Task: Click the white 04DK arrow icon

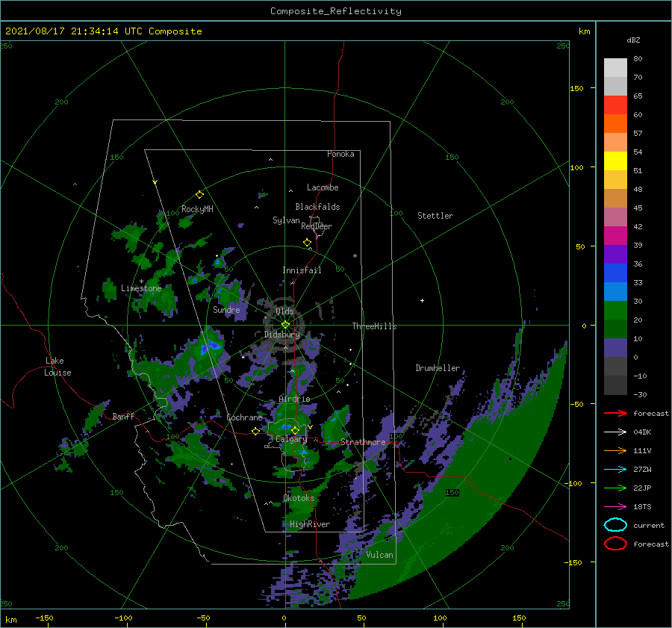Action: 615,432
